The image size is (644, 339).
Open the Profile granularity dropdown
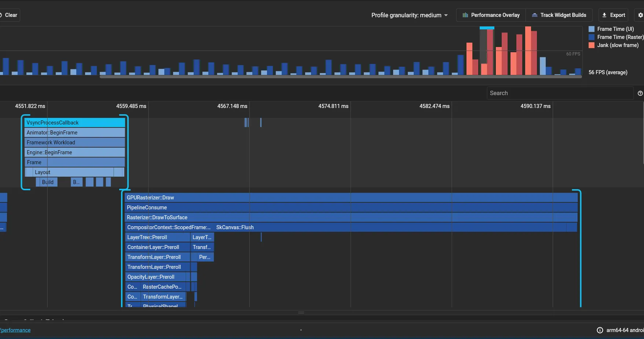[409, 15]
